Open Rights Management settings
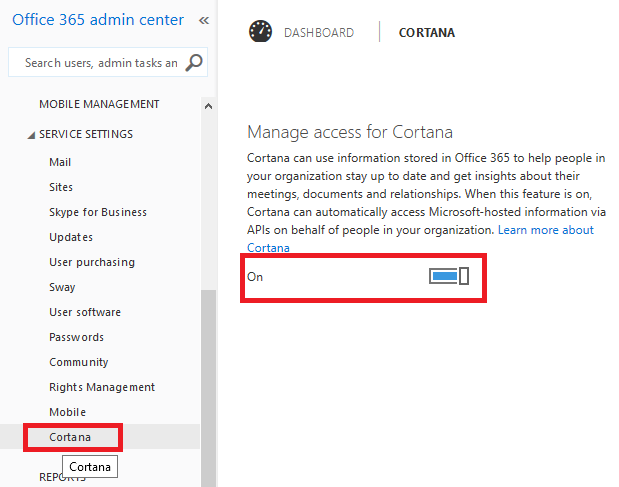Screen dimensions: 619x487 [x=102, y=387]
